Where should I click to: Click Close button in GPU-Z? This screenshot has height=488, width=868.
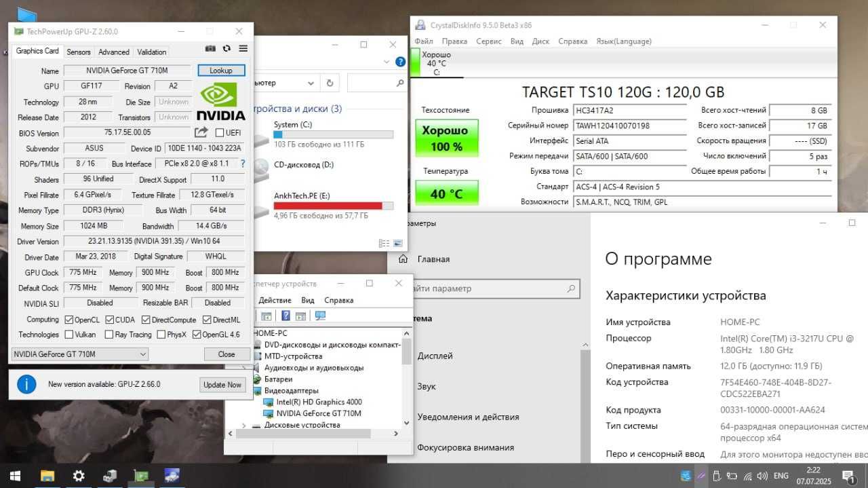pyautogui.click(x=226, y=354)
